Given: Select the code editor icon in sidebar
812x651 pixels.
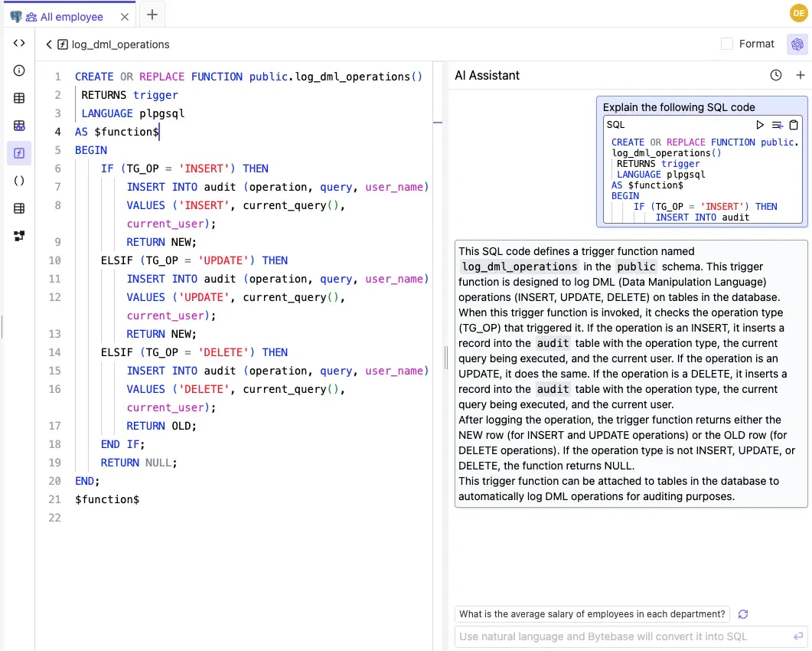Looking at the screenshot, I should coord(19,43).
